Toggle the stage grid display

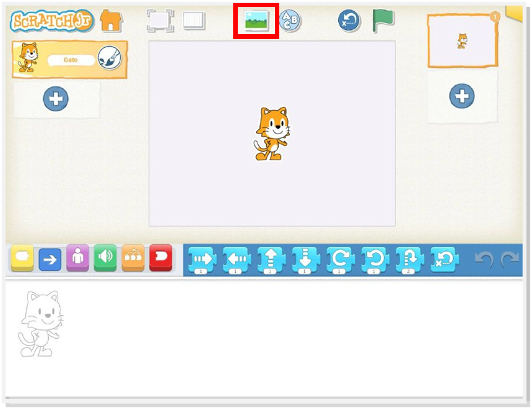click(x=194, y=21)
